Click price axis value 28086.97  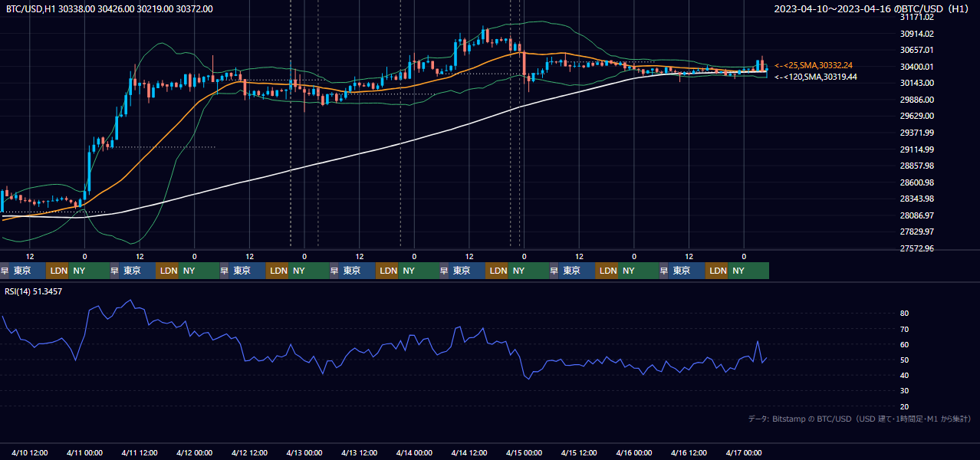pyautogui.click(x=916, y=215)
